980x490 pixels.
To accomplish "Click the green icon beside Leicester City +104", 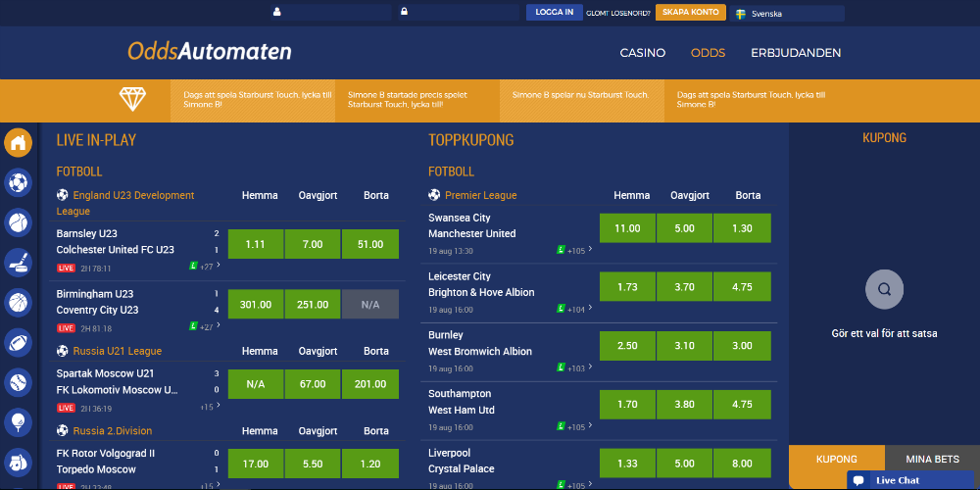I will pos(561,309).
